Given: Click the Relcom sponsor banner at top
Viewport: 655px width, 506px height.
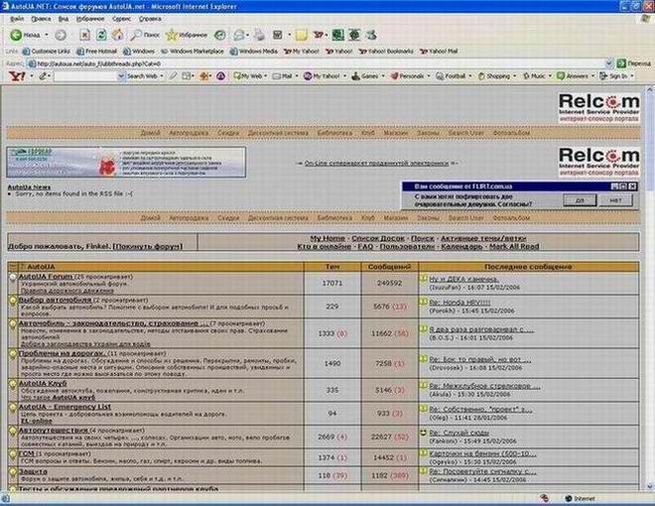Looking at the screenshot, I should pos(598,107).
